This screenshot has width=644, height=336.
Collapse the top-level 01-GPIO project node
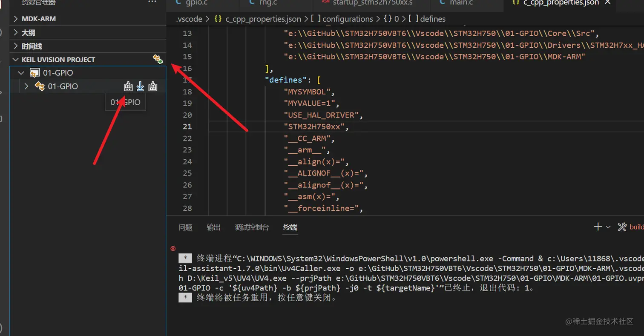point(21,73)
